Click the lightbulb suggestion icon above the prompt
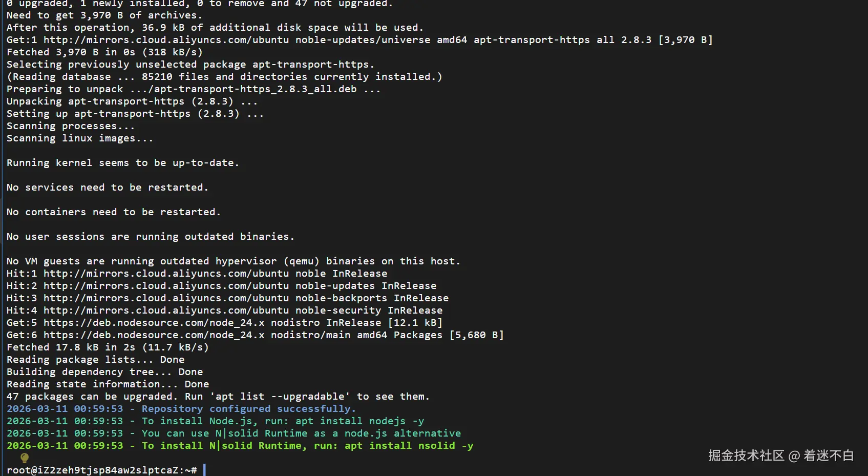Viewport: 868px width, 476px height. pos(24,458)
